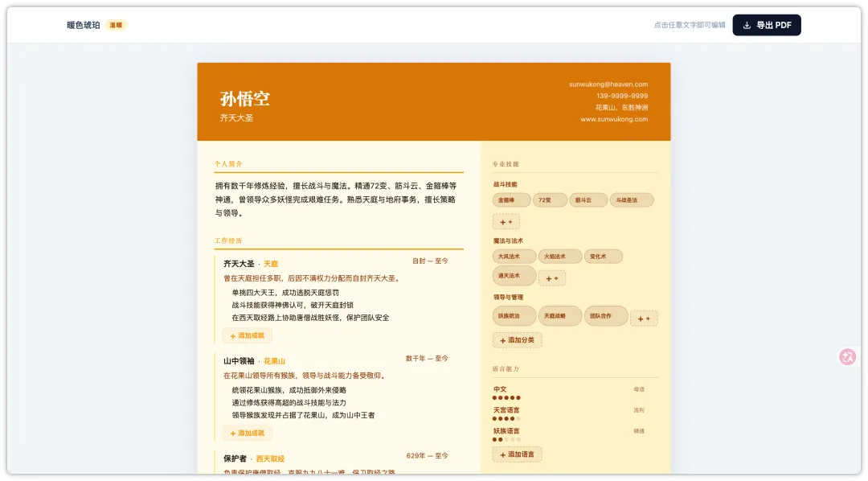Click the 温暖 badge beside the title
Screen dimensions: 868x481
[x=116, y=25]
